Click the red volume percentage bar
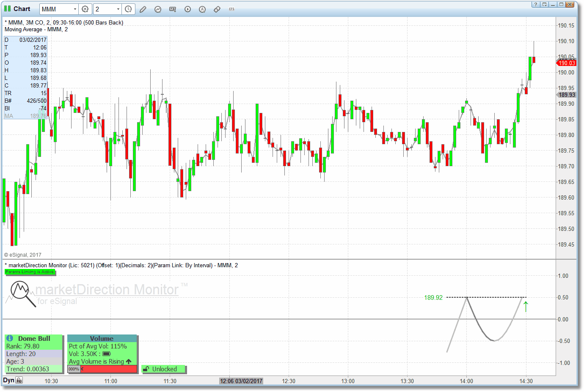This screenshot has height=392, width=584. [109, 369]
